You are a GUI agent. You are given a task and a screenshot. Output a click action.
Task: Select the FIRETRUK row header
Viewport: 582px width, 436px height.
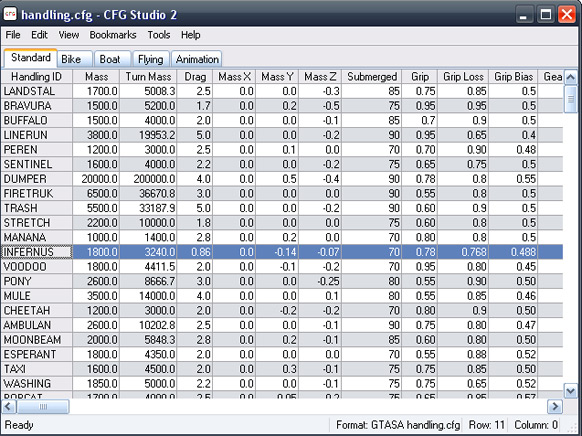(36, 194)
